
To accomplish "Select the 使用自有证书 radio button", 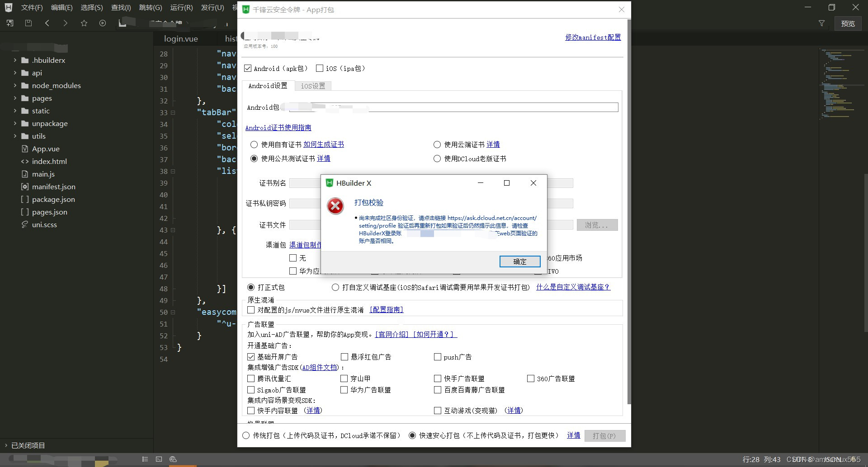I will (x=254, y=144).
